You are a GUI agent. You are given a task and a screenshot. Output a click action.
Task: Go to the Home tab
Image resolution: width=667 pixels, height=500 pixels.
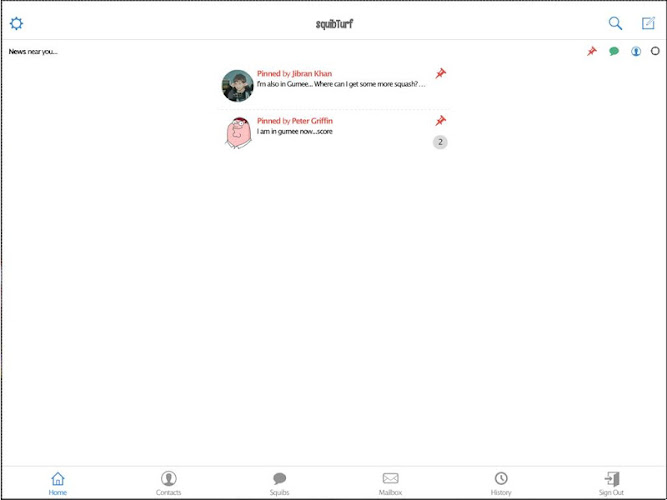coord(57,484)
